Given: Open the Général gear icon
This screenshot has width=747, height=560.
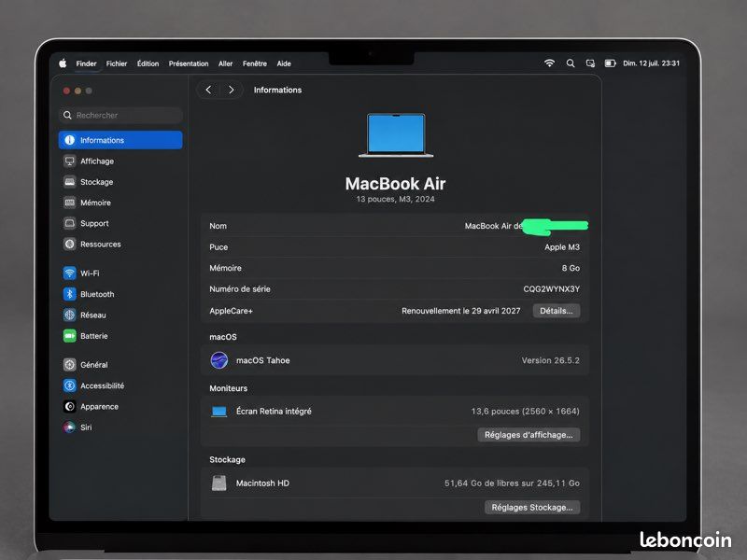Looking at the screenshot, I should tap(69, 365).
